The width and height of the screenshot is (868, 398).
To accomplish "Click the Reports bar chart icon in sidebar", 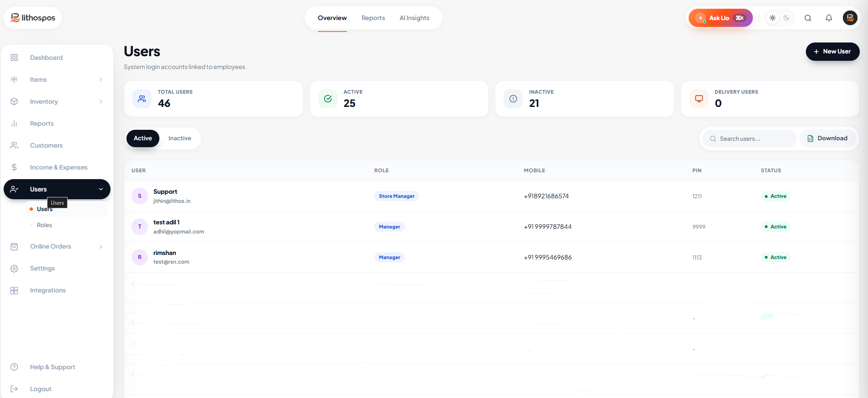I will point(14,123).
